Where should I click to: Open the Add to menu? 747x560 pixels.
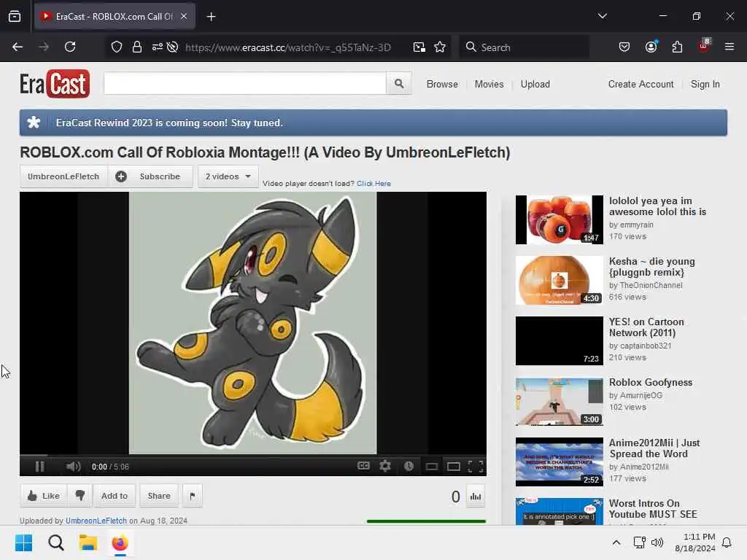pos(115,496)
